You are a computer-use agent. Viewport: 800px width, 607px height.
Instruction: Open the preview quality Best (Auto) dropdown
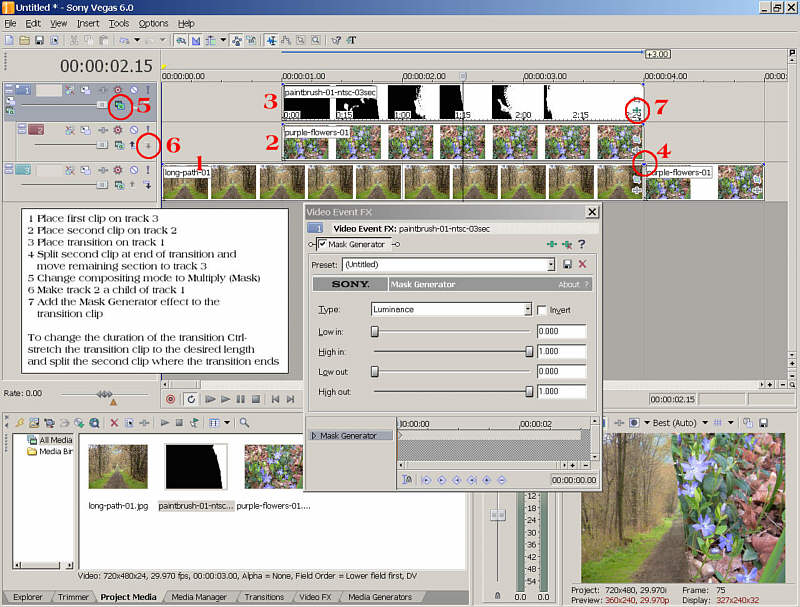coord(705,423)
